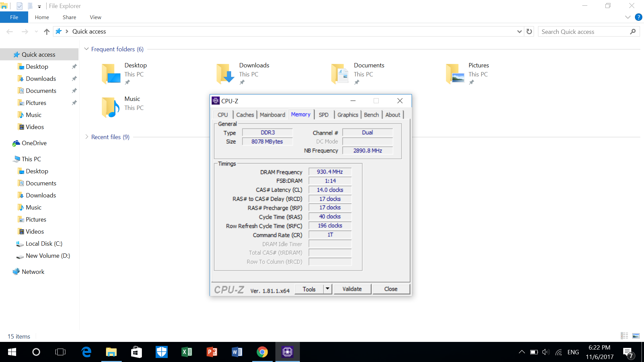
Task: Select This PC in the navigation pane
Action: 31,159
